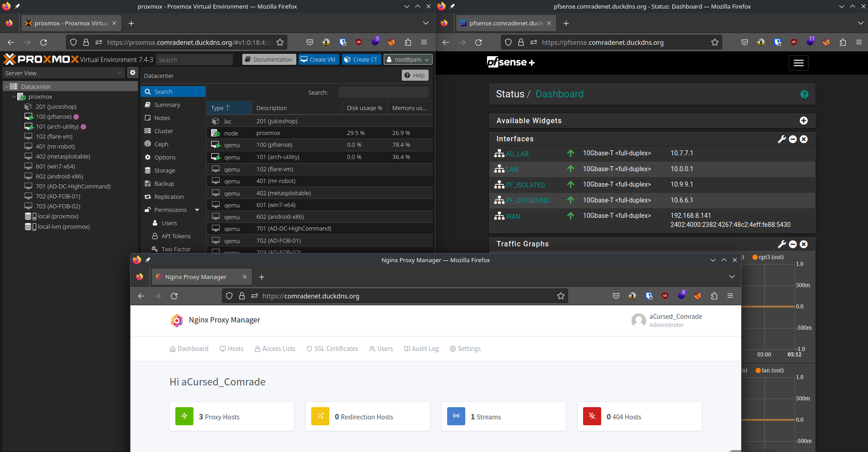
Task: Open Extensions puzzle icon in pfSense window
Action: click(843, 42)
